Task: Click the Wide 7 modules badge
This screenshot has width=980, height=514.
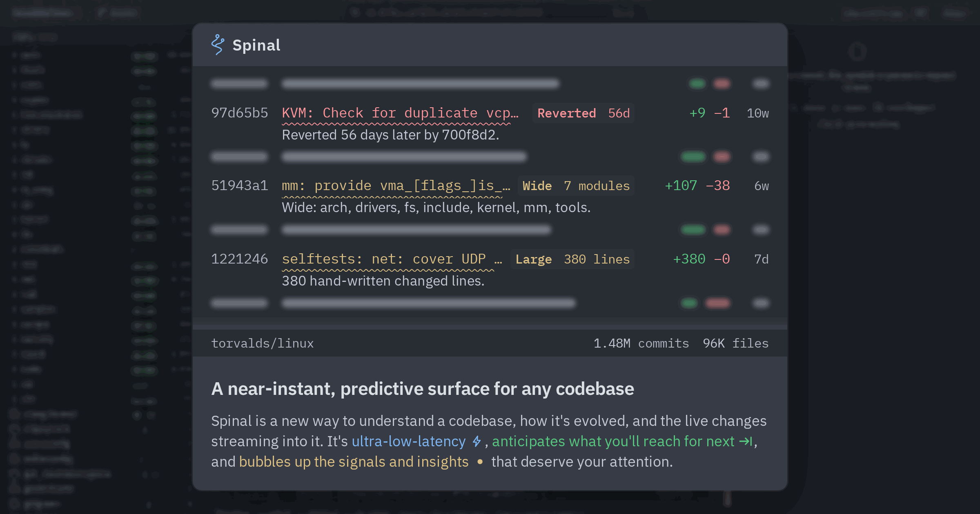Action: point(576,186)
